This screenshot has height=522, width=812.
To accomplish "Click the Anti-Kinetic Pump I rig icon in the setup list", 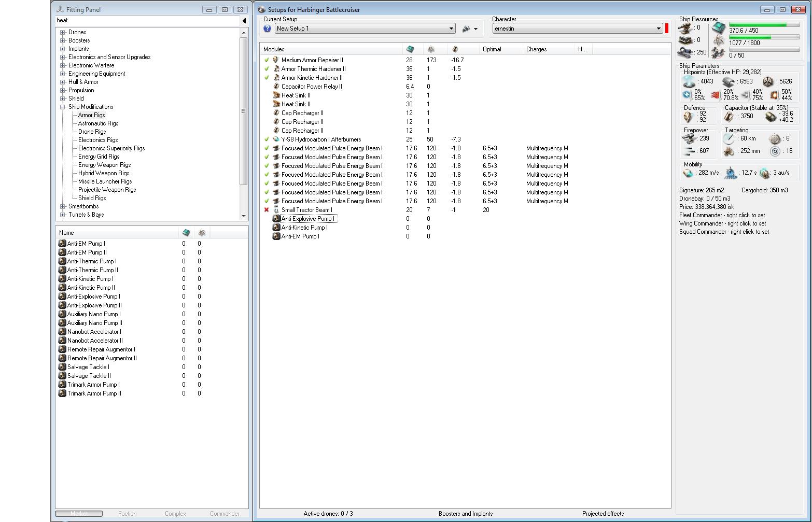I will (276, 228).
